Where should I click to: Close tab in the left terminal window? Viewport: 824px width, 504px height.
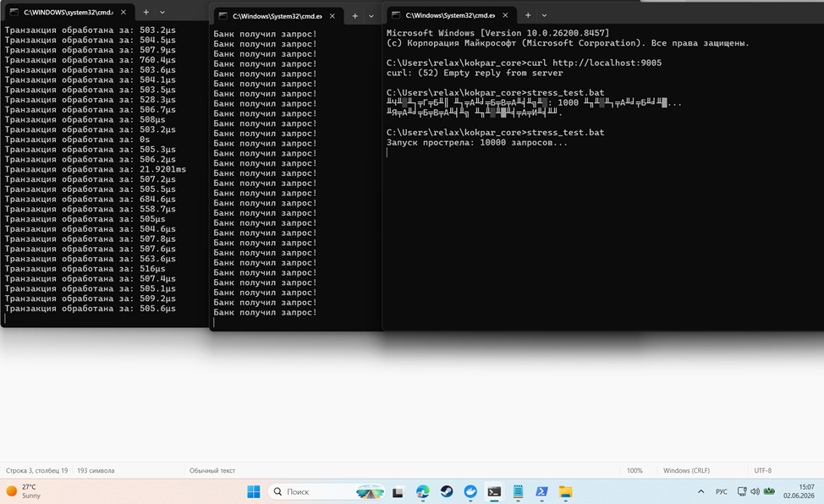click(123, 12)
